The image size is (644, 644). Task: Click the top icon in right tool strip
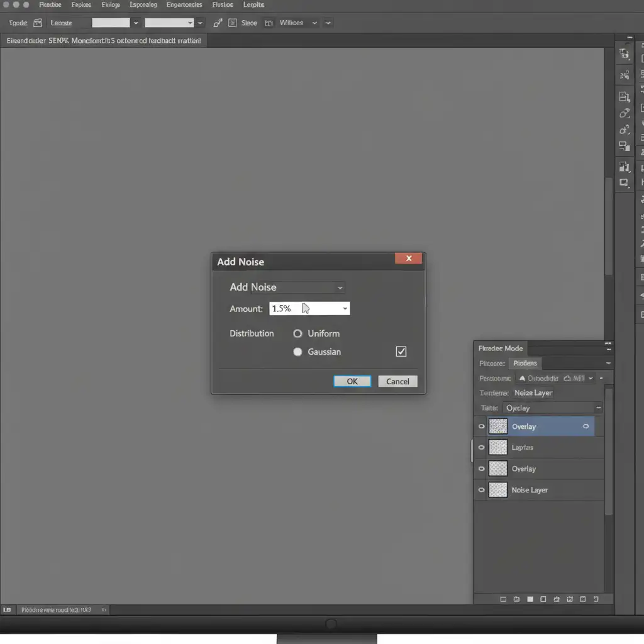pyautogui.click(x=624, y=54)
